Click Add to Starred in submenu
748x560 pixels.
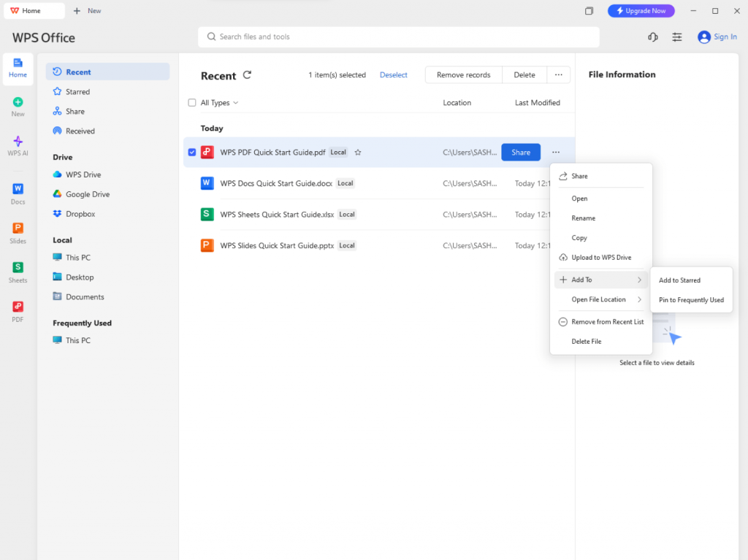[x=679, y=280]
